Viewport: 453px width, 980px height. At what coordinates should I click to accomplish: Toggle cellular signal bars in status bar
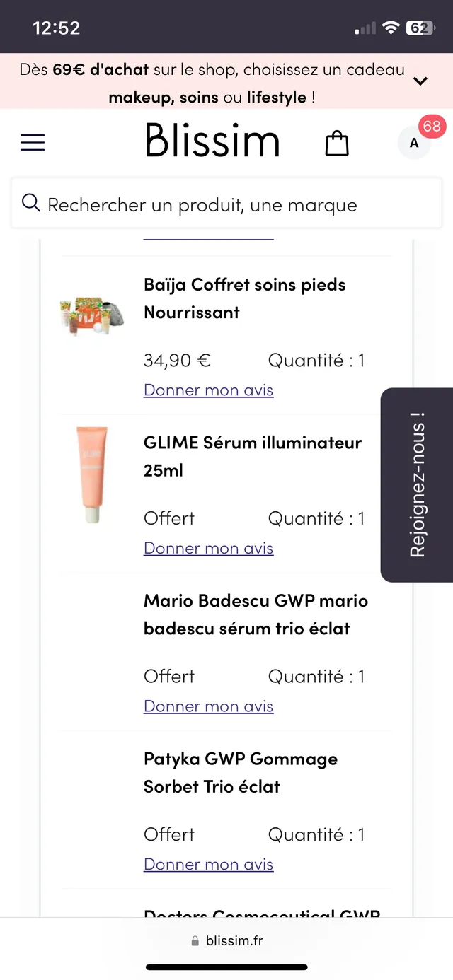(x=364, y=27)
